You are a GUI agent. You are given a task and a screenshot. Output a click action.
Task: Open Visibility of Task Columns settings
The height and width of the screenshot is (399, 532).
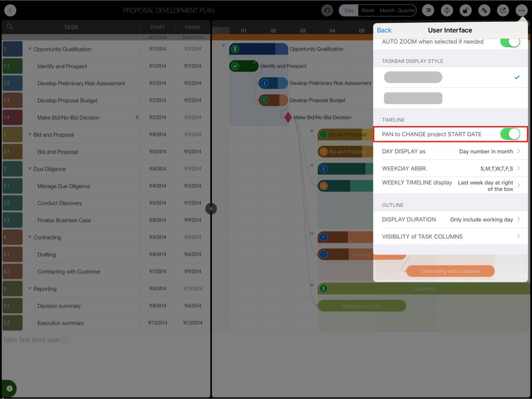tap(450, 236)
